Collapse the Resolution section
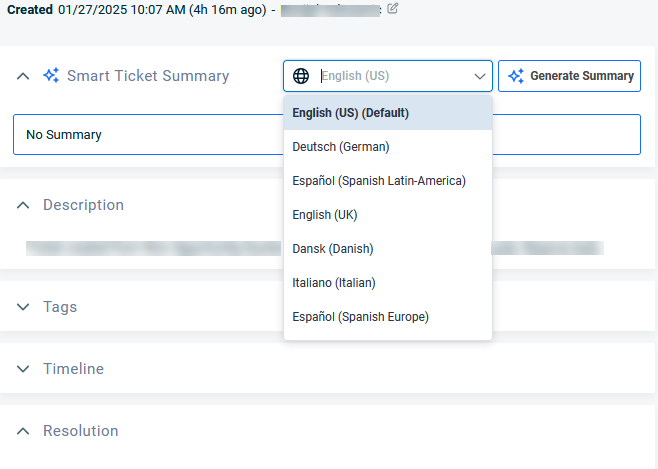The image size is (658, 469). tap(23, 431)
